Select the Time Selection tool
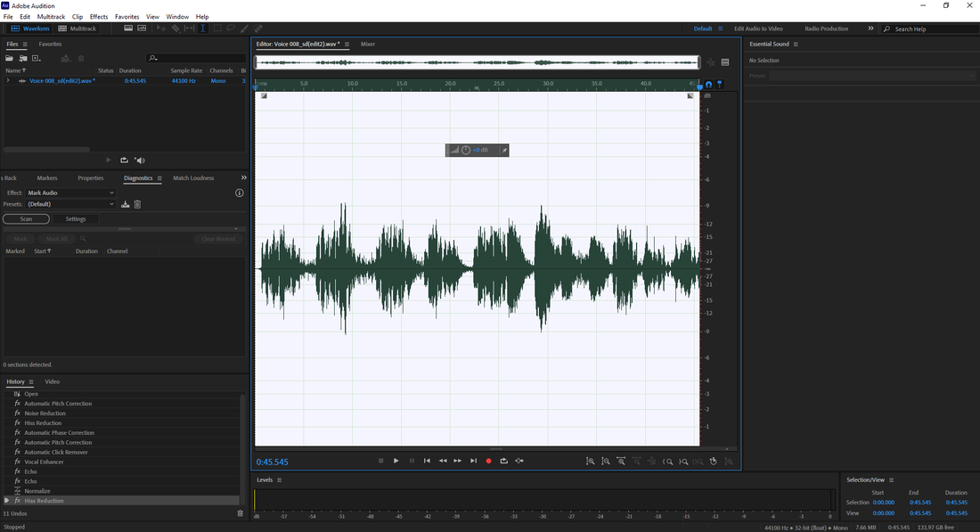The image size is (980, 532). click(x=203, y=29)
